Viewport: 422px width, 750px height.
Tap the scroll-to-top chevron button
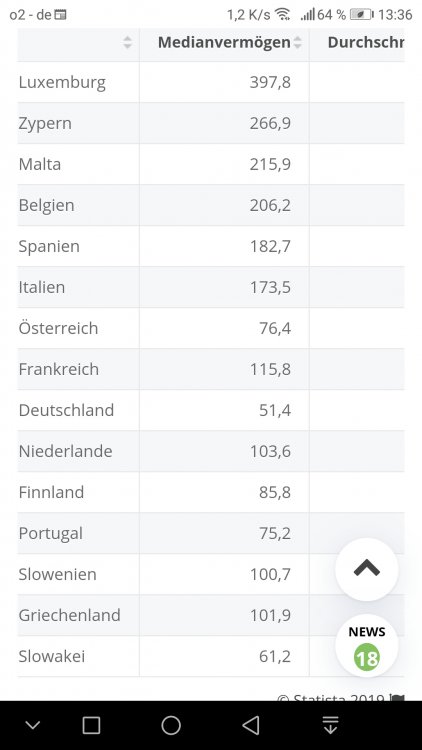pyautogui.click(x=366, y=569)
